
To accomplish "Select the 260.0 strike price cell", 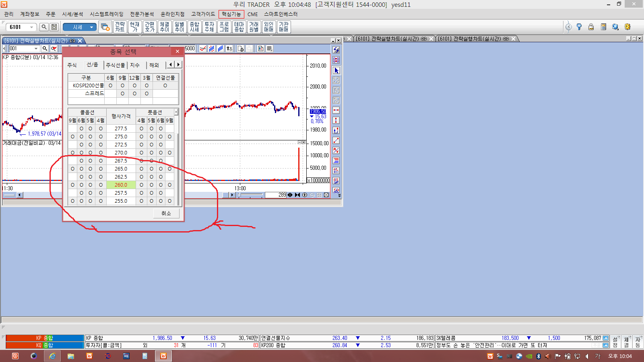I will [121, 185].
